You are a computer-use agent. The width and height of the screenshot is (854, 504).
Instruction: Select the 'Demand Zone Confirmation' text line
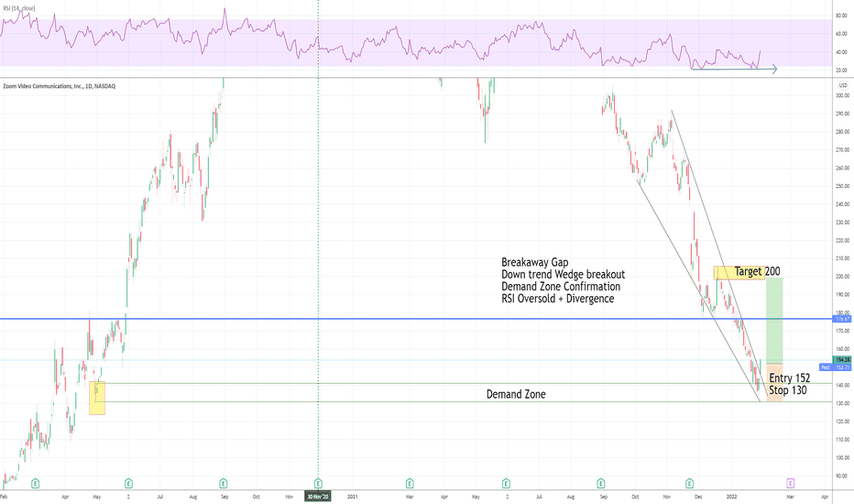pos(561,287)
